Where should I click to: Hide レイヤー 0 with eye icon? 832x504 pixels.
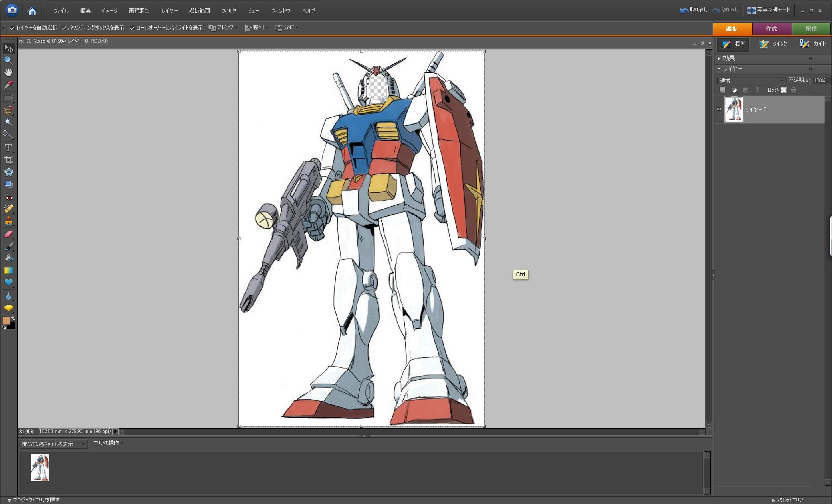(x=719, y=109)
